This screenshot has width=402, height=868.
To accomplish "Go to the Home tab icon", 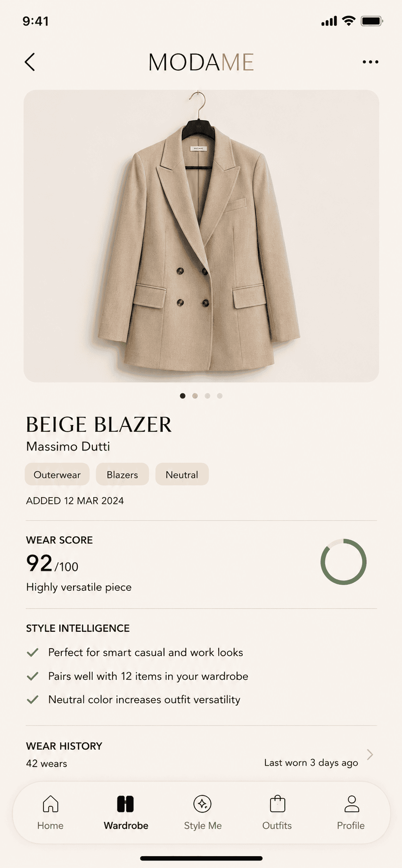I will click(x=50, y=804).
